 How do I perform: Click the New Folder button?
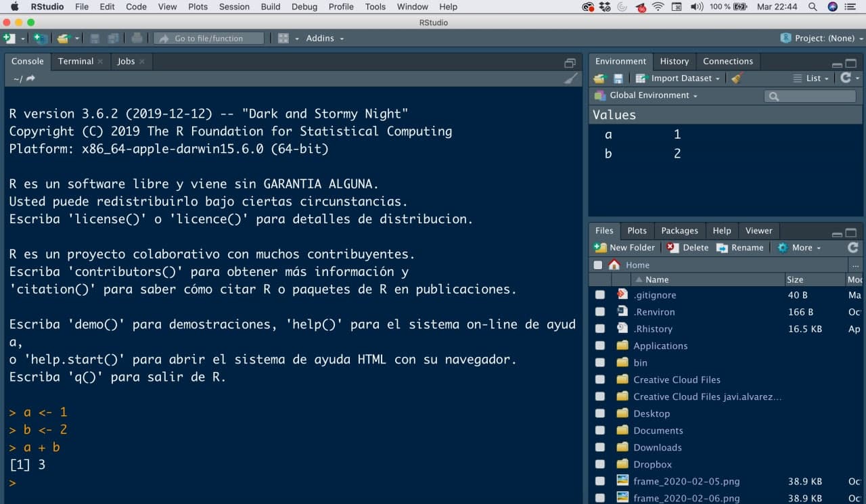[624, 248]
